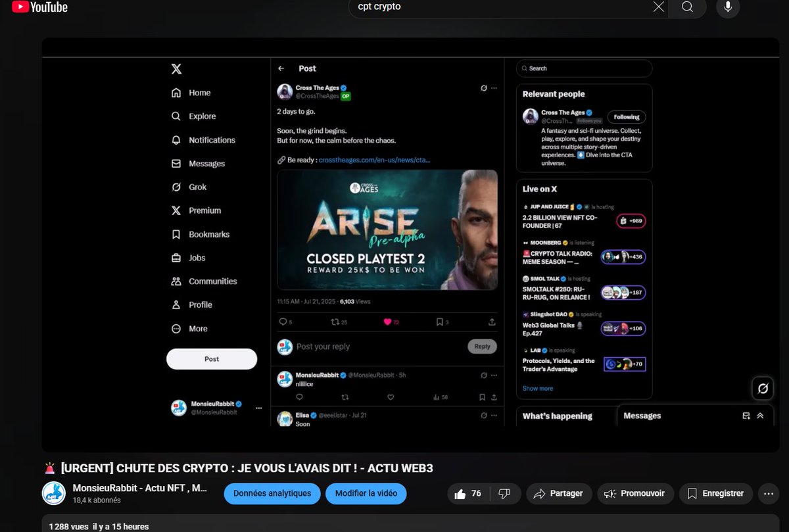Image resolution: width=789 pixels, height=532 pixels.
Task: Collapse the Messages panel chevron
Action: (x=761, y=415)
